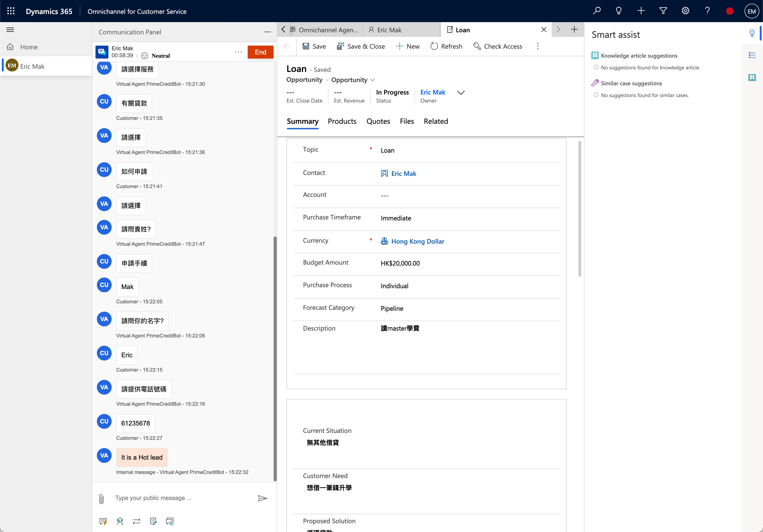
Task: Open the Eric Mak owner link
Action: click(x=433, y=92)
